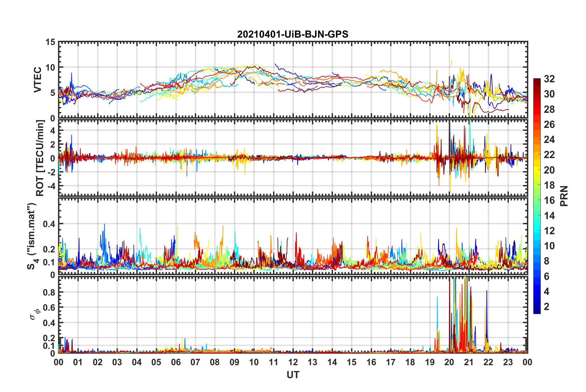Click colorbar tick label 16
586x392 pixels.
(549, 200)
